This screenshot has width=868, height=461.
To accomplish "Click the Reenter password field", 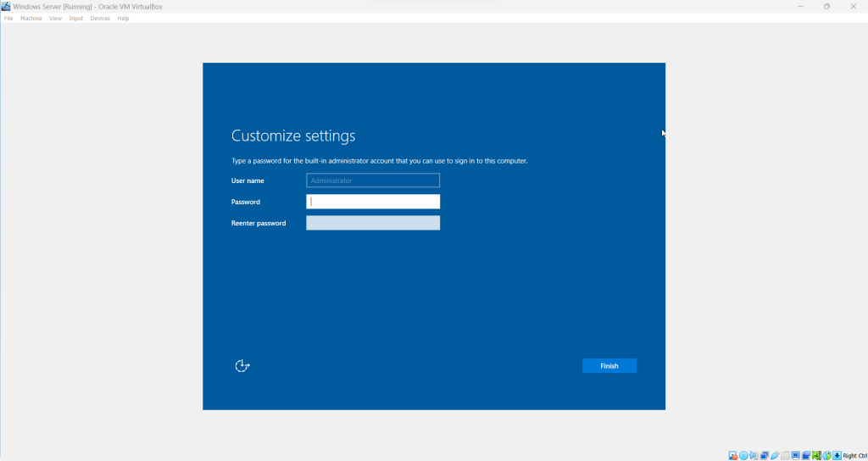I will (x=373, y=223).
